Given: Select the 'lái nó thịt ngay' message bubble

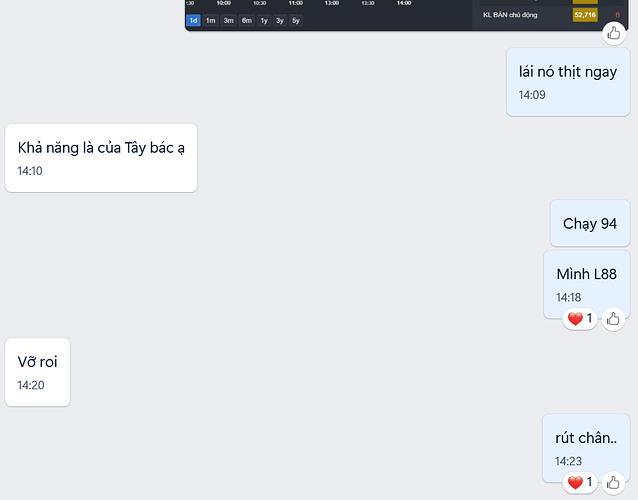Looking at the screenshot, I should [568, 82].
